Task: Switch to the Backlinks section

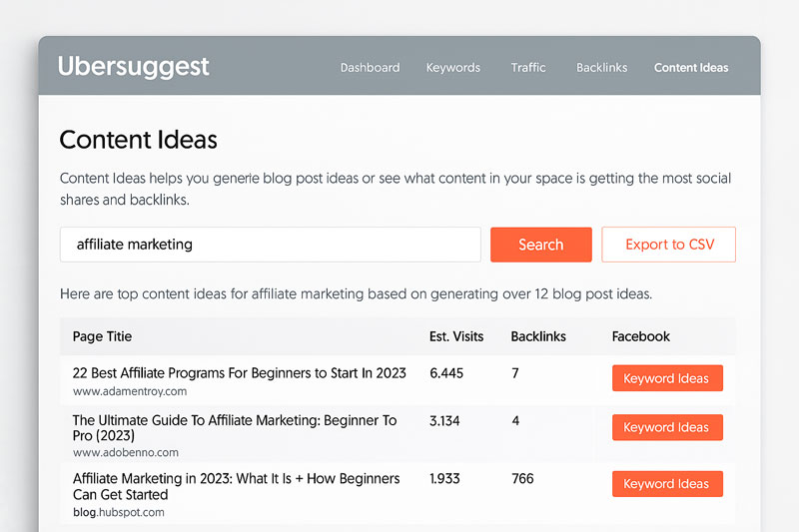Action: (602, 68)
